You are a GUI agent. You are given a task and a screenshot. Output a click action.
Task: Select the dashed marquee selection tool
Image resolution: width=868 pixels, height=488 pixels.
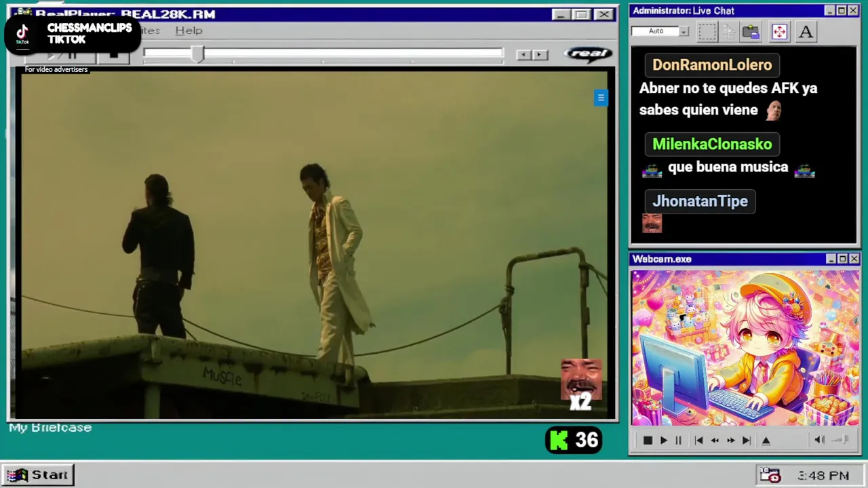click(x=707, y=32)
